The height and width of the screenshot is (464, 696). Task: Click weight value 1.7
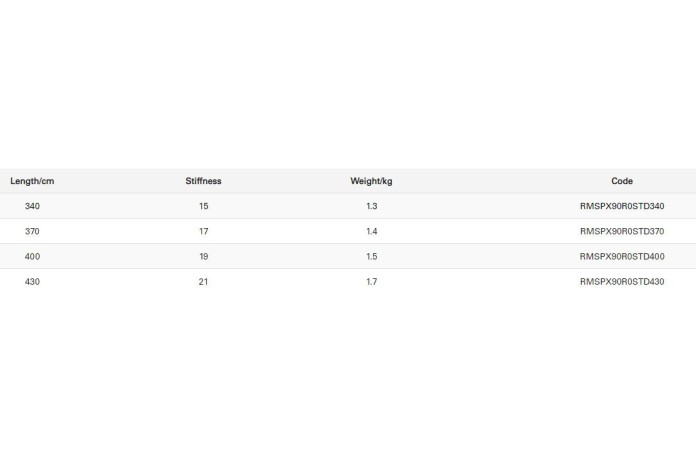coord(372,282)
